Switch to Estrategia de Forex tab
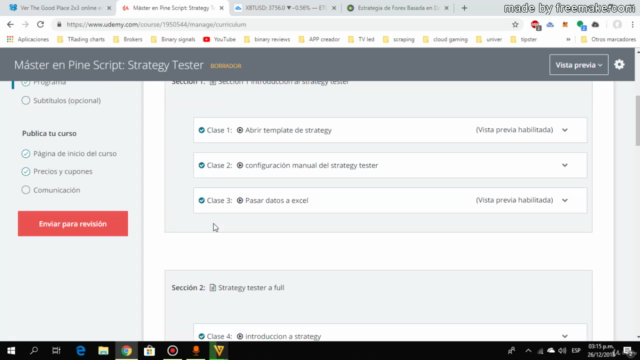 (x=398, y=8)
